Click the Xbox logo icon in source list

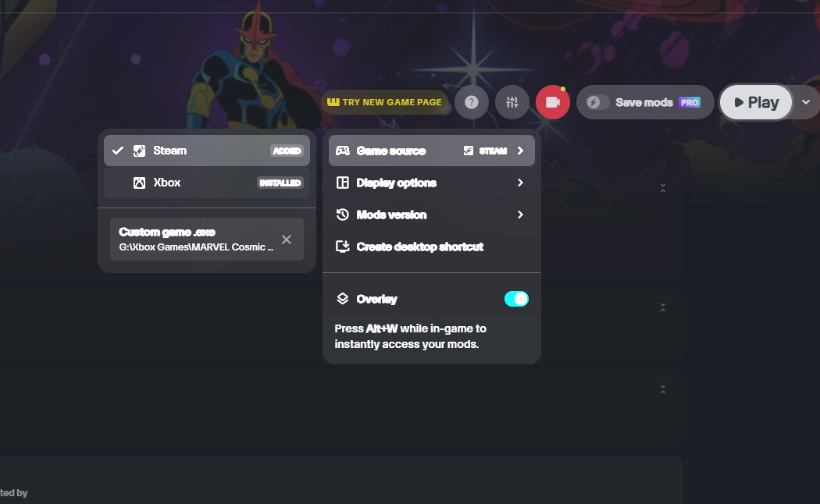[139, 183]
